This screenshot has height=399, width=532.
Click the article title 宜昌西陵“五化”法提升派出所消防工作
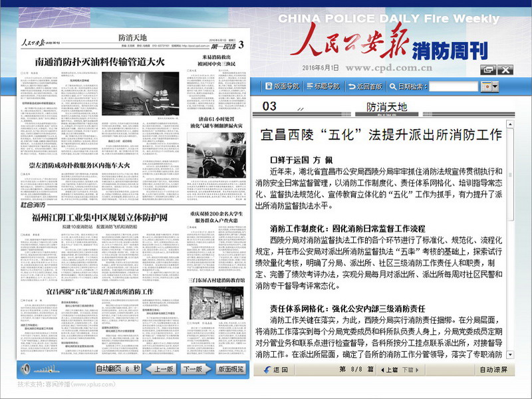coord(381,135)
